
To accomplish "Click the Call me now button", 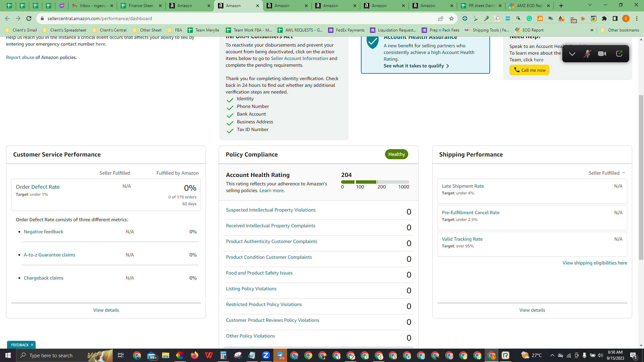I will 529,70.
